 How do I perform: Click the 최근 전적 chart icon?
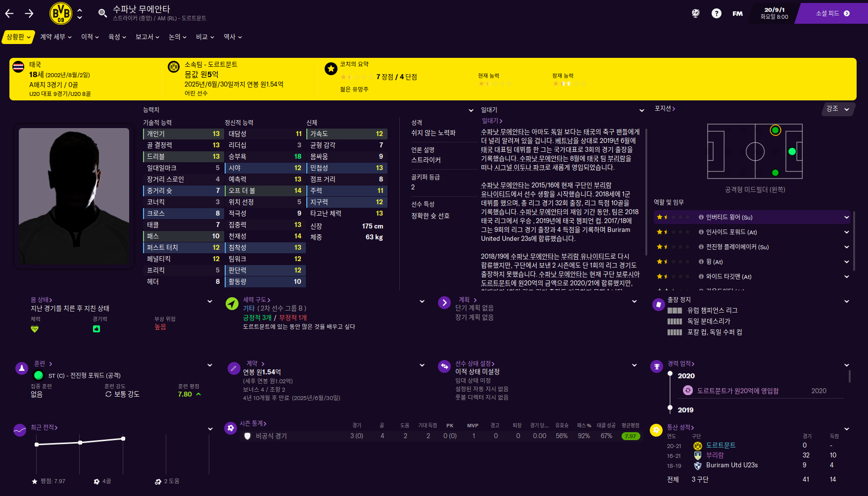click(20, 430)
